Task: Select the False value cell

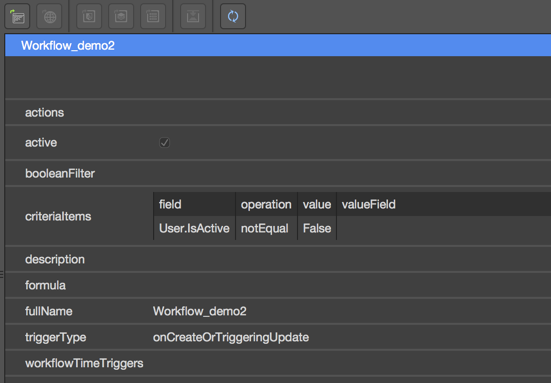Action: pyautogui.click(x=317, y=228)
